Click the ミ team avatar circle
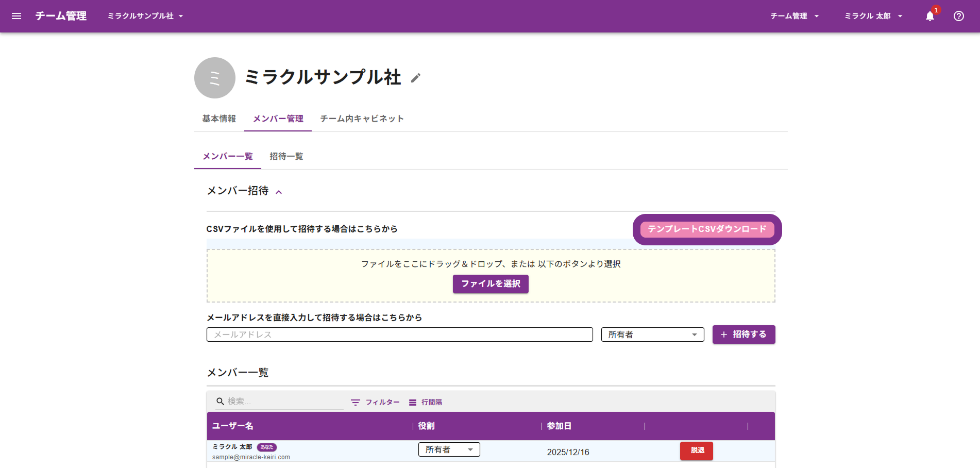 click(214, 78)
